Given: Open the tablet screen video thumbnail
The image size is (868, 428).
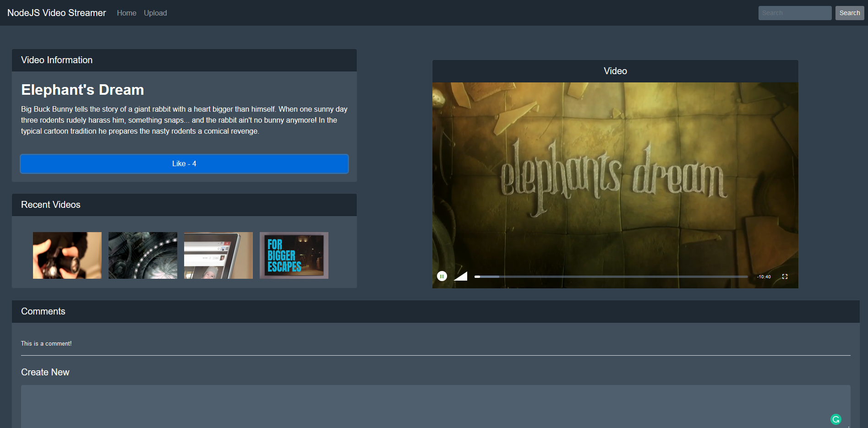Looking at the screenshot, I should click(218, 255).
